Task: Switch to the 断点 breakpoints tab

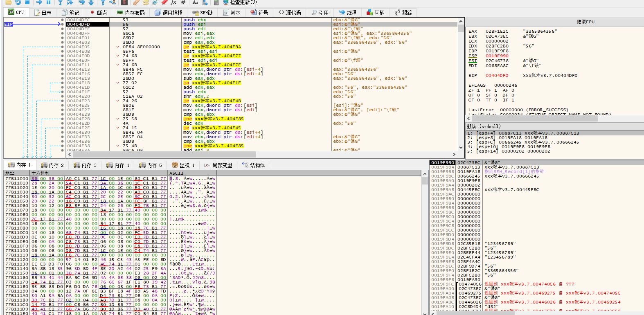Action: point(98,13)
